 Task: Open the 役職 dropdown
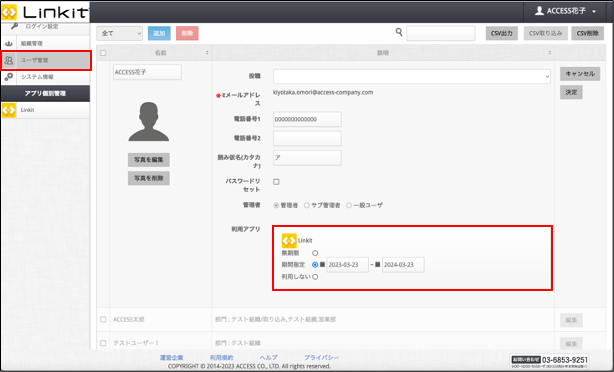tap(412, 76)
